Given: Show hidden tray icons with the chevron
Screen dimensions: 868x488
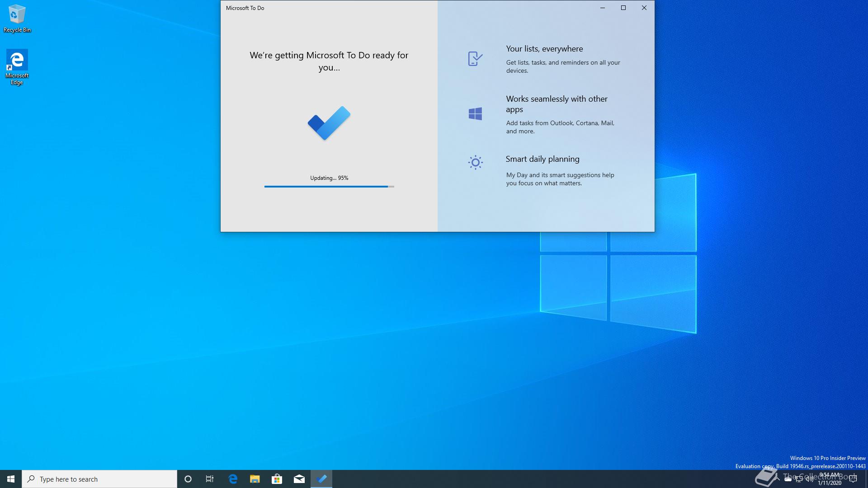Looking at the screenshot, I should click(777, 479).
